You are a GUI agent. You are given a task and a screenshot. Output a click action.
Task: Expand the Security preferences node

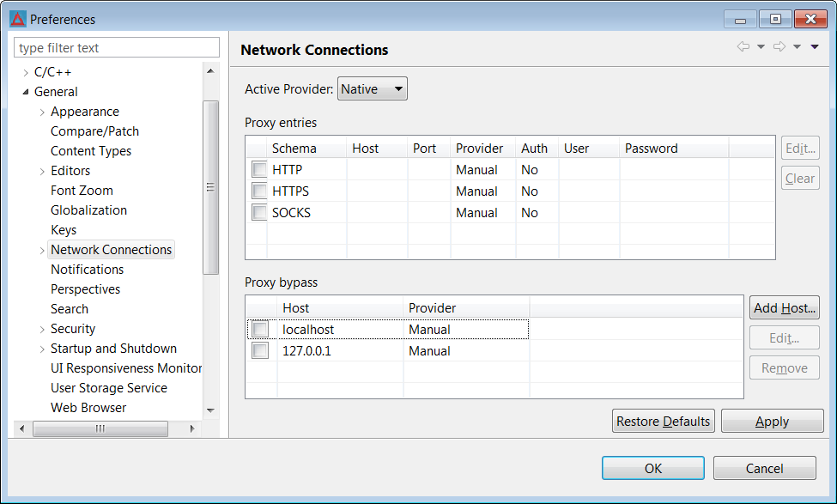click(x=42, y=330)
